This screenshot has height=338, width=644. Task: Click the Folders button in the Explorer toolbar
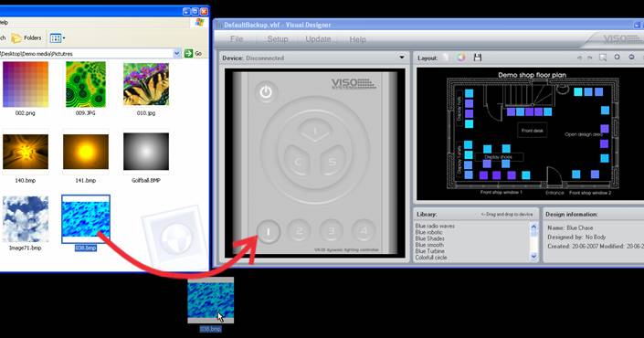(x=26, y=37)
